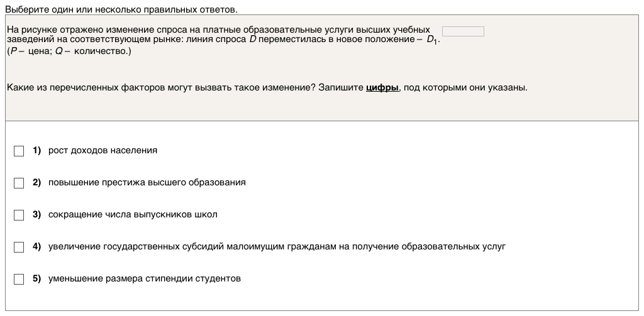Click label "сокращение числа выпускников школ"
Viewport: 644px width, 316px height.
[x=133, y=215]
